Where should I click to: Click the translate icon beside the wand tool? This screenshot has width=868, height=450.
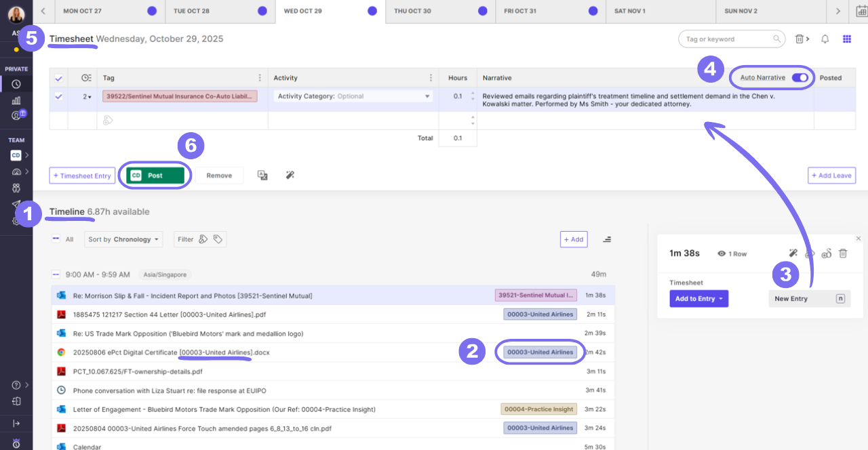(x=262, y=175)
